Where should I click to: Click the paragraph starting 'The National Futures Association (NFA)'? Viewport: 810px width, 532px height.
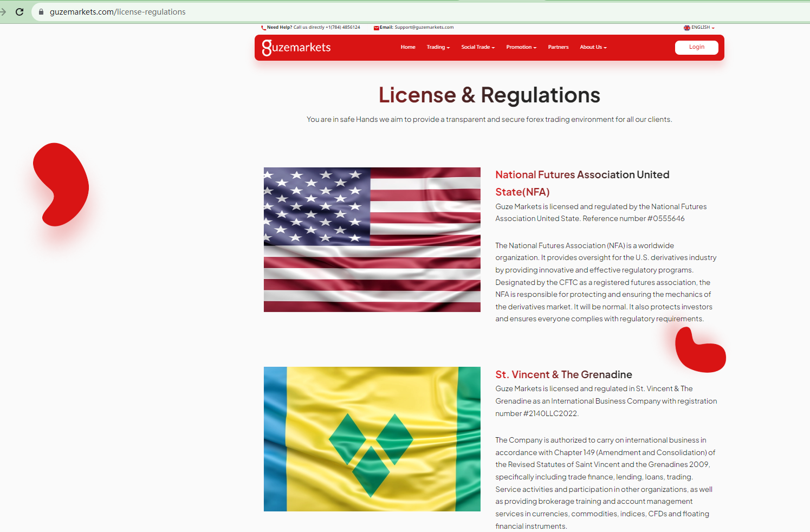click(606, 282)
